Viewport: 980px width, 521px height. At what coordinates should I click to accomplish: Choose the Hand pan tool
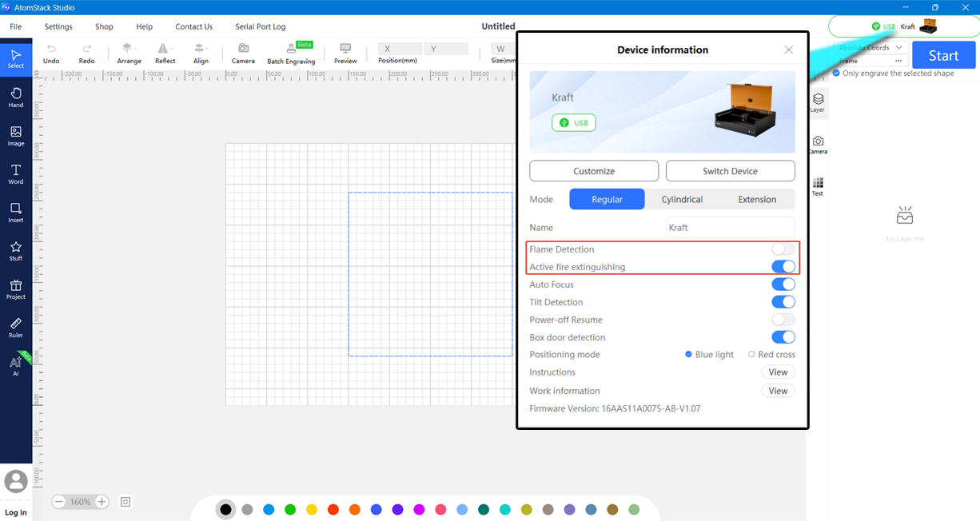coord(16,97)
